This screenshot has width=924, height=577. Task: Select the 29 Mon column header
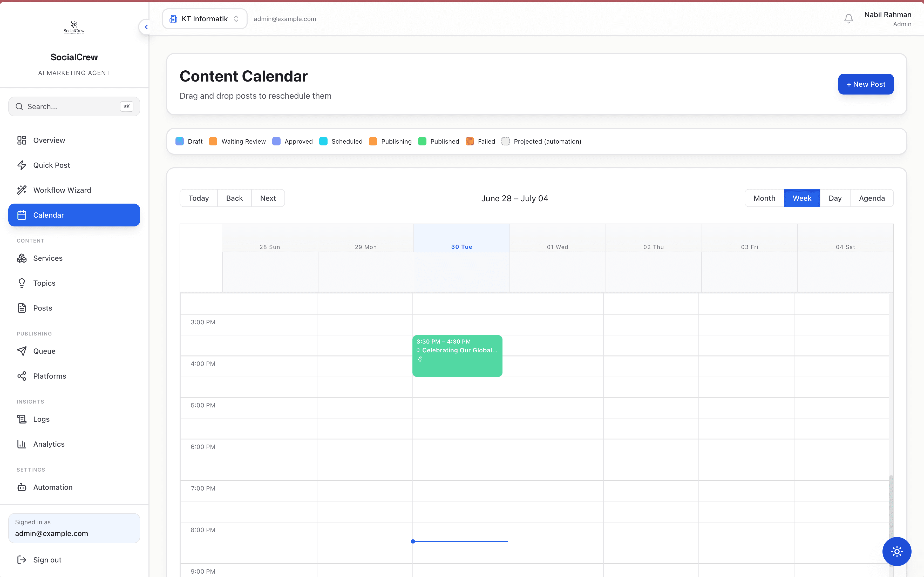coord(366,247)
